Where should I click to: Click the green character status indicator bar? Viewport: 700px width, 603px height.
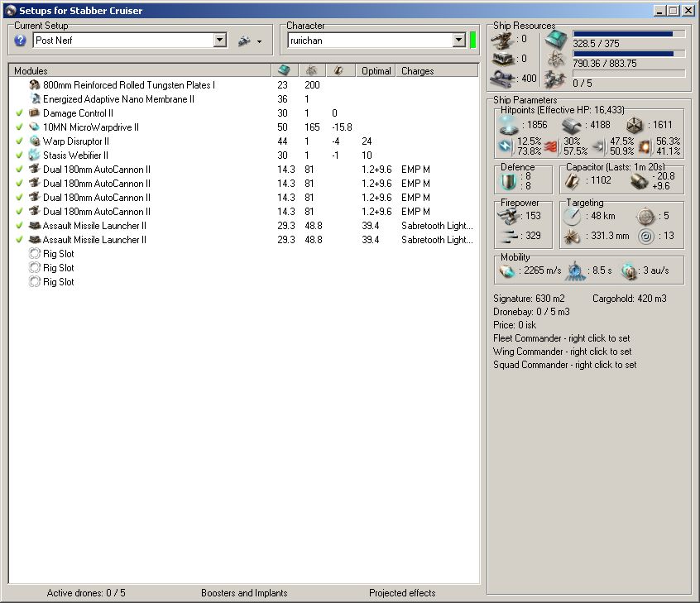coord(473,41)
